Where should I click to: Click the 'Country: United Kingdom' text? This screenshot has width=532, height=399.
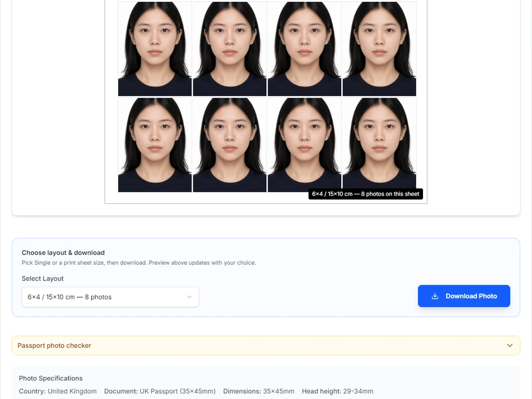(x=58, y=391)
